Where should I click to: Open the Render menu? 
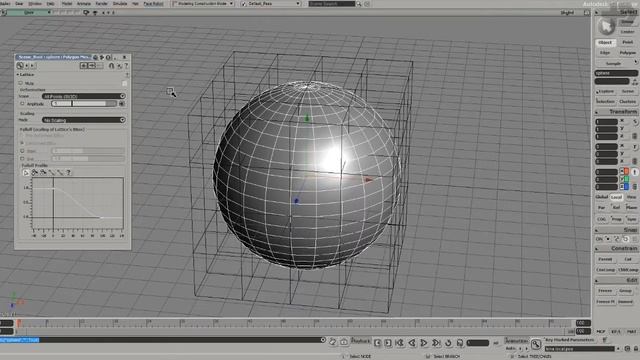point(101,3)
